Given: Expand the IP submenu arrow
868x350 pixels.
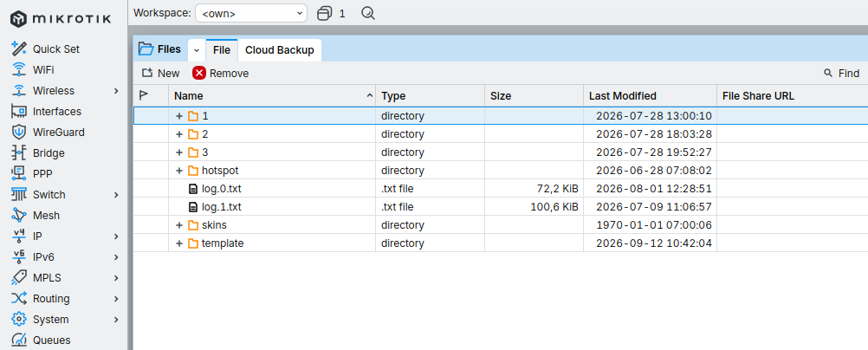Looking at the screenshot, I should pyautogui.click(x=116, y=237).
